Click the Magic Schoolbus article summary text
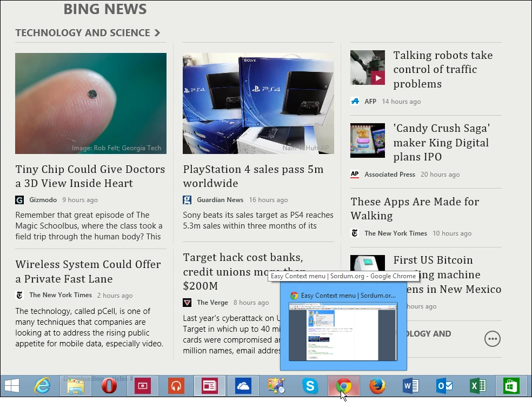The width and height of the screenshot is (532, 402). pyautogui.click(x=89, y=226)
